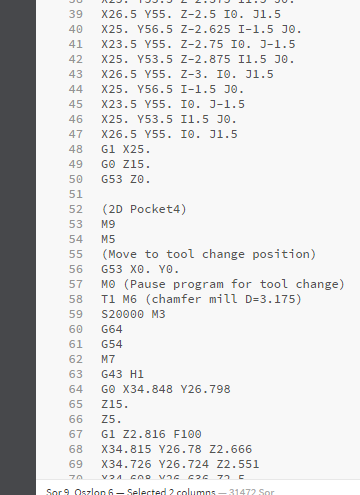The image size is (360, 495).
Task: Click the M7 code line
Action: click(x=108, y=359)
